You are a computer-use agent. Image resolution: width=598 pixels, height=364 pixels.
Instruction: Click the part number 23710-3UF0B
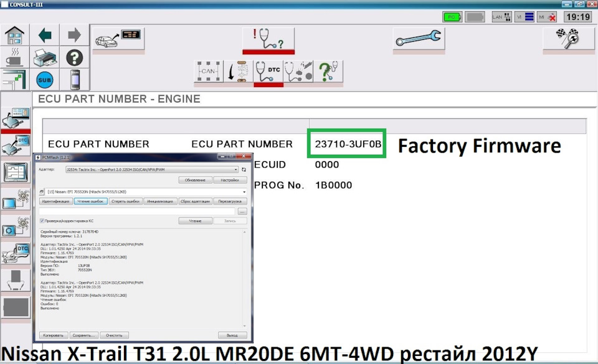[348, 144]
